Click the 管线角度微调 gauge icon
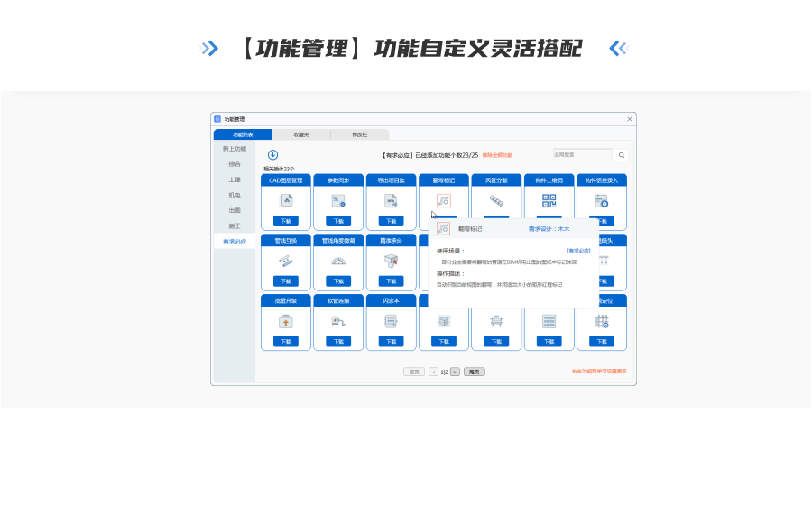 pos(338,262)
